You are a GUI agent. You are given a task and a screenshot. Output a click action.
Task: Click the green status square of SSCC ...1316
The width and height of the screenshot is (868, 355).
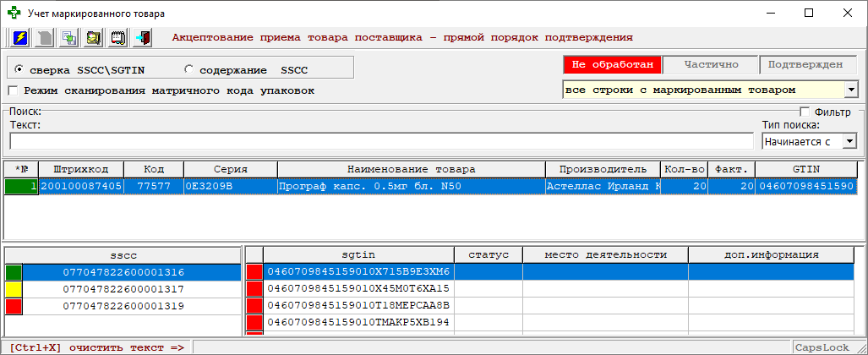click(x=14, y=272)
